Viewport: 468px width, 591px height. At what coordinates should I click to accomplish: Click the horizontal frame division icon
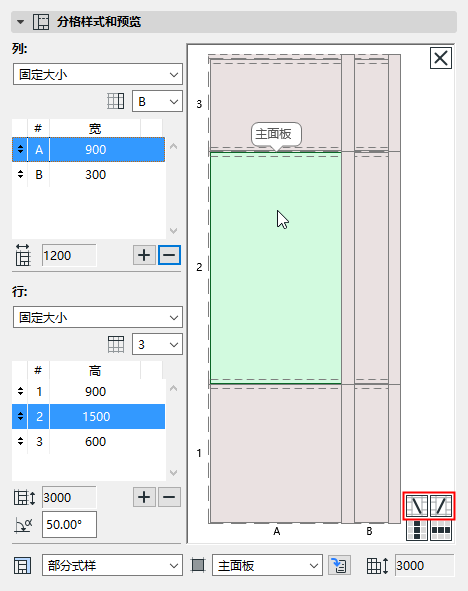tap(441, 530)
